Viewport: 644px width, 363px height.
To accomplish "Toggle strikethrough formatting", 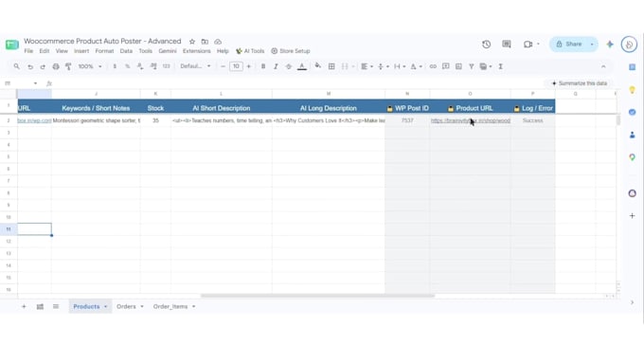I will [288, 66].
